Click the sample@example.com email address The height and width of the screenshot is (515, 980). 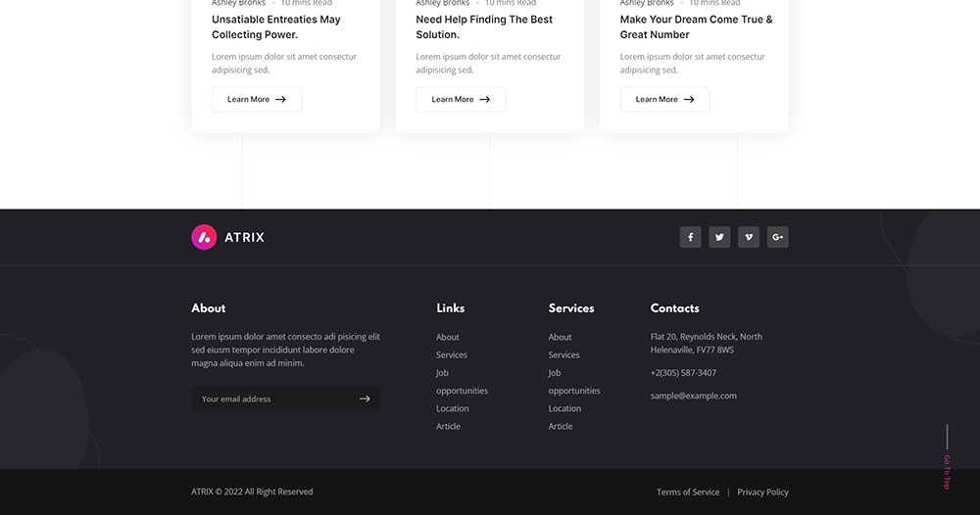coord(693,396)
